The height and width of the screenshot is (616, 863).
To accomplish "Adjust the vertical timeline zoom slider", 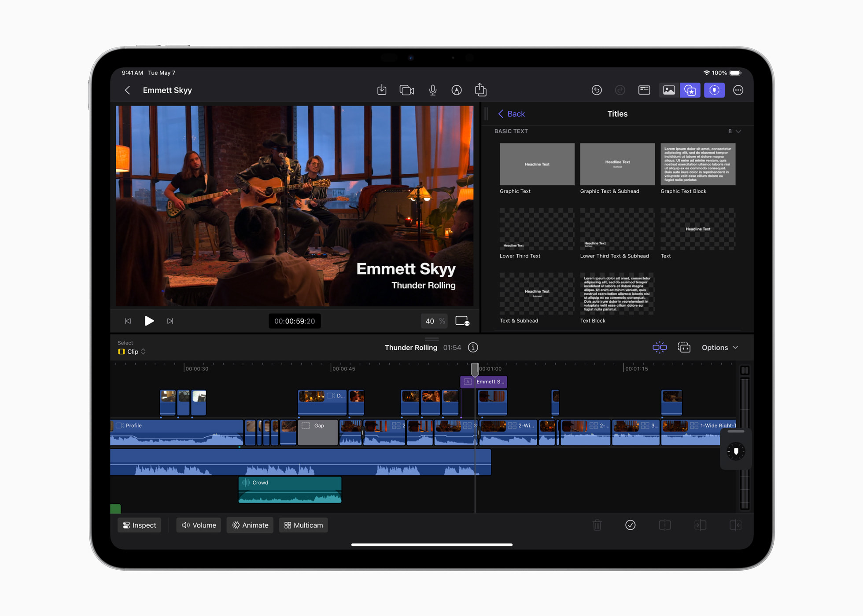I will [x=745, y=440].
